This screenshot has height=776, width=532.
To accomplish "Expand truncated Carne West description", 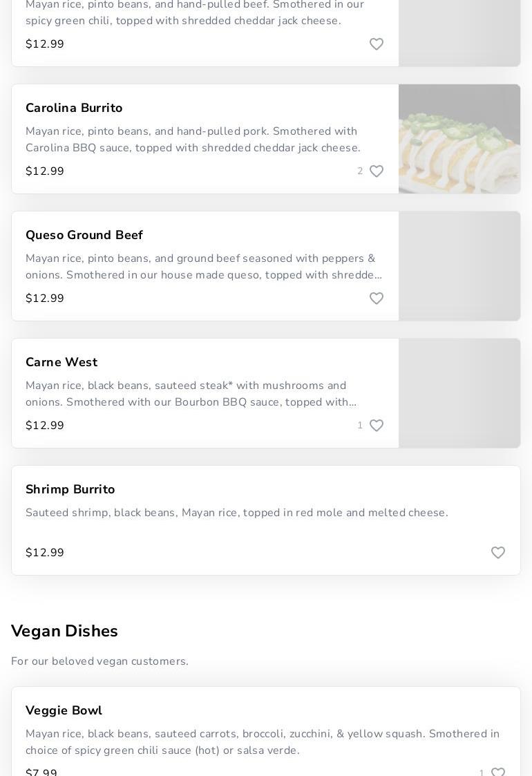I will point(191,394).
